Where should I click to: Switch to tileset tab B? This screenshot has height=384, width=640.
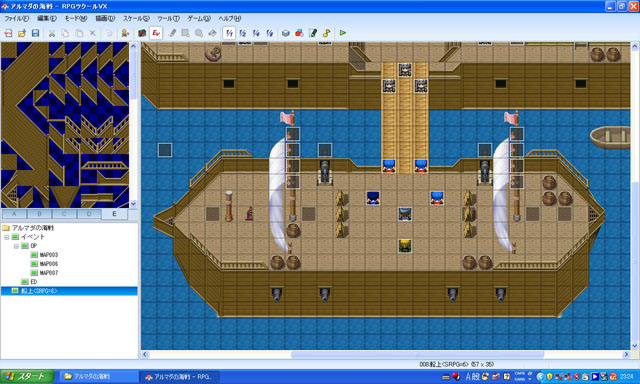[x=39, y=214]
